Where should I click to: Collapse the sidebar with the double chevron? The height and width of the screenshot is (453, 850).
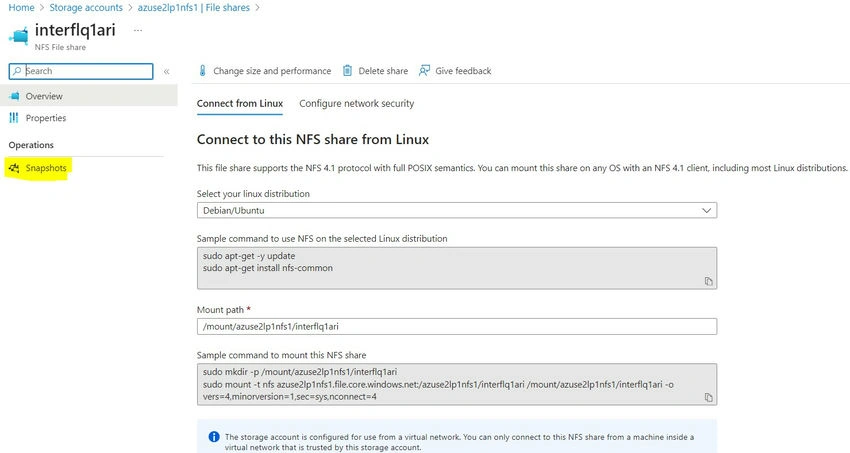point(166,71)
